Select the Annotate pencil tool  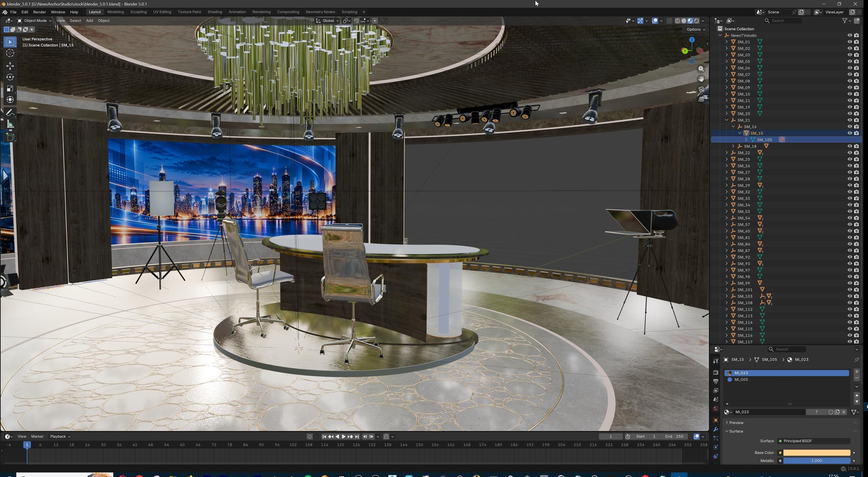(10, 113)
